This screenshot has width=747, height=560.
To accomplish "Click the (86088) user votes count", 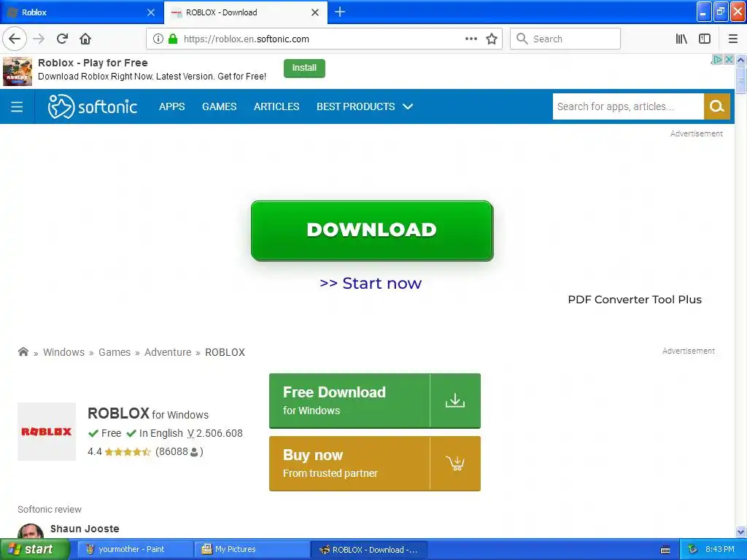I will tap(179, 451).
